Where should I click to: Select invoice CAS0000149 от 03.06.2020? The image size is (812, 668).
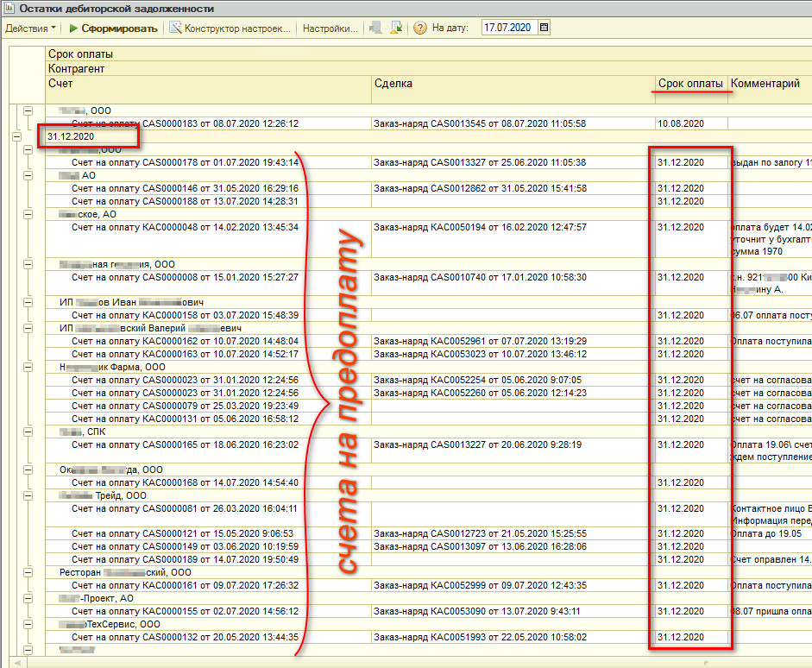click(x=185, y=547)
